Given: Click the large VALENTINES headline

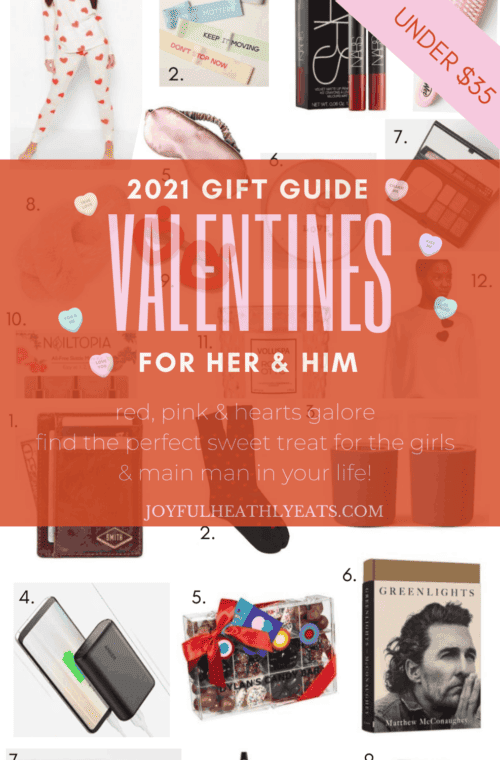Looking at the screenshot, I should 250,272.
